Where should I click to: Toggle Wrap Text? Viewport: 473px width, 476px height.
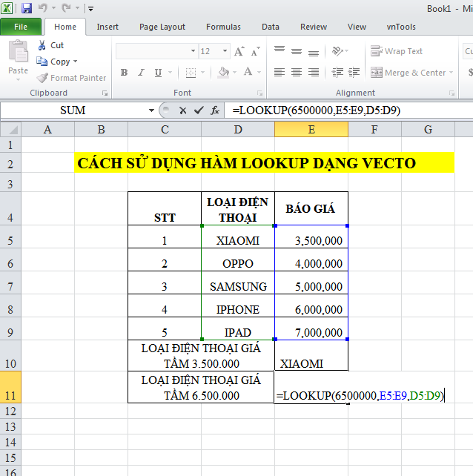click(x=397, y=51)
